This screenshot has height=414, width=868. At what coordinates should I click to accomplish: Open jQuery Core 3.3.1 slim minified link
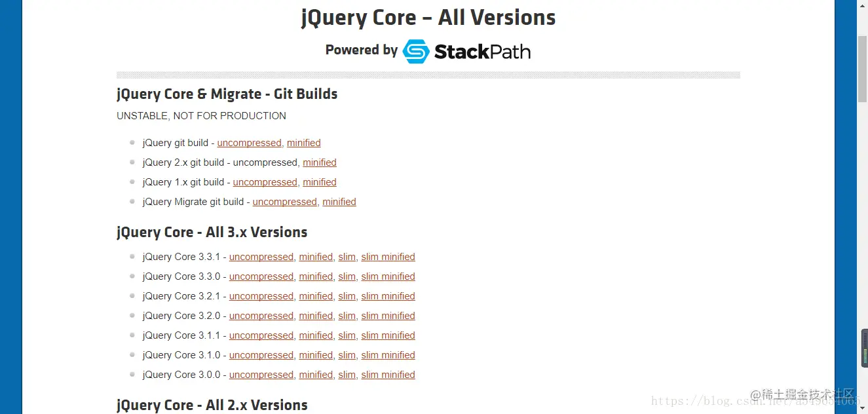388,257
